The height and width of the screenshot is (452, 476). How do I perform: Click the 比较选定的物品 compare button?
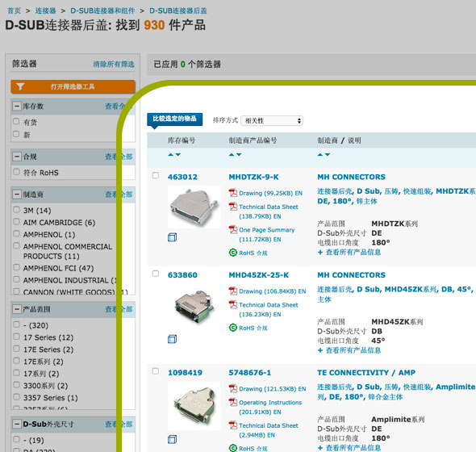click(174, 119)
